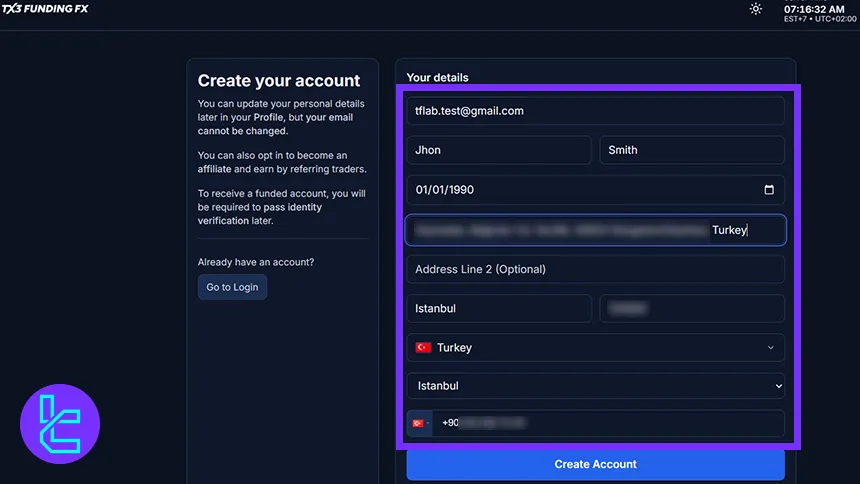Open the calendar picker in date field
This screenshot has width=860, height=484.
tap(768, 190)
